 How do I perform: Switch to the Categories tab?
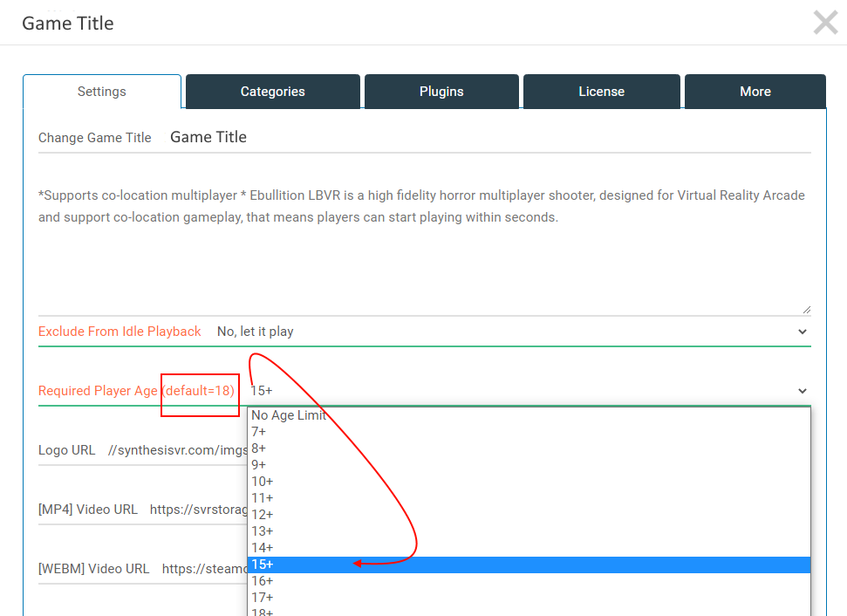click(x=272, y=92)
